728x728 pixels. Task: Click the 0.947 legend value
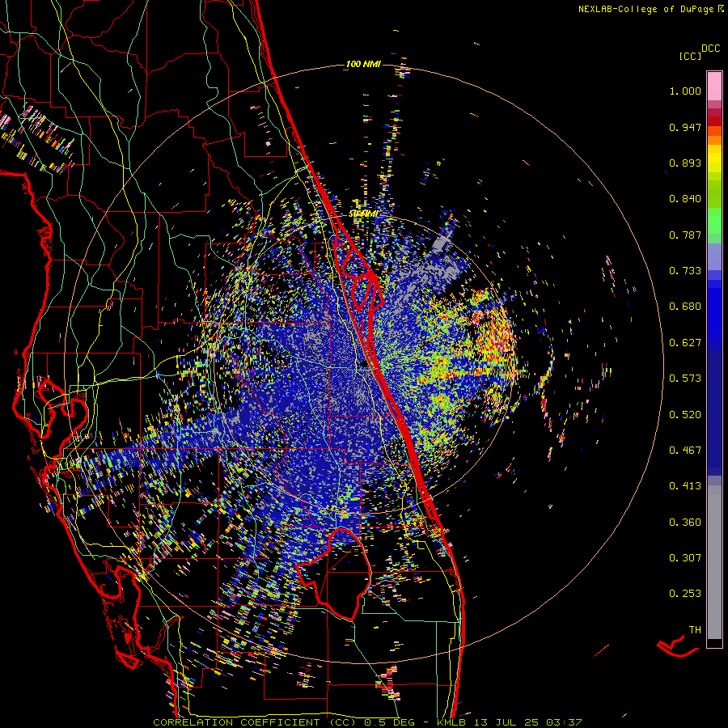coord(685,127)
